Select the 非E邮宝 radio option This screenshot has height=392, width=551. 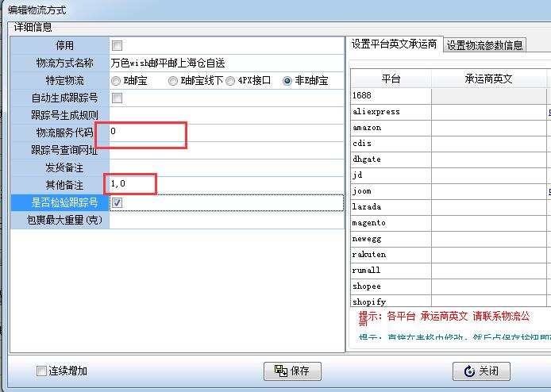(x=287, y=81)
